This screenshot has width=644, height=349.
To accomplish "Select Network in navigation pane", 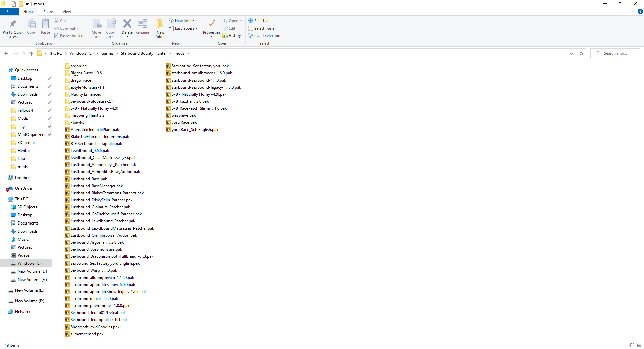I will click(x=22, y=312).
